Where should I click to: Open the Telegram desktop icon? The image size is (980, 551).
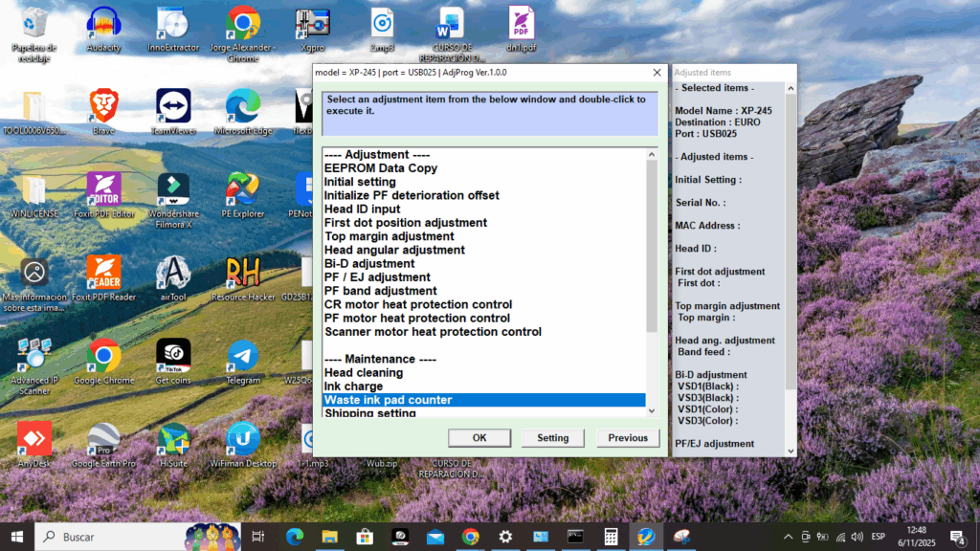point(242,356)
